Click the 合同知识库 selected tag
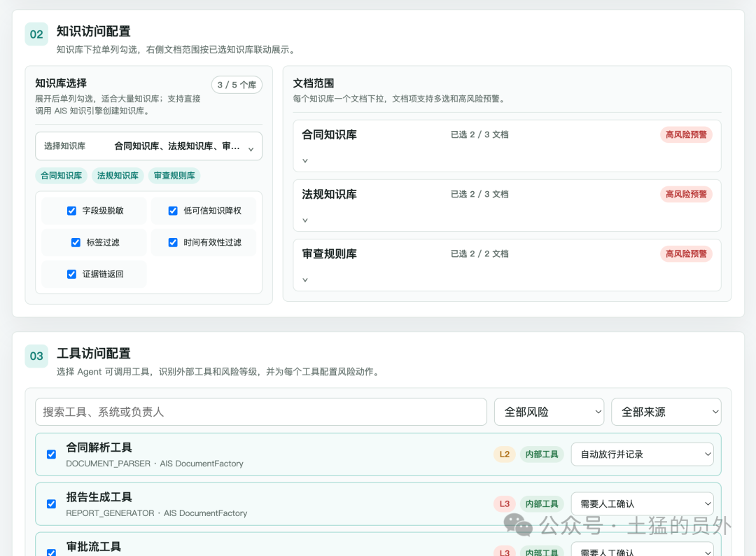756x556 pixels. pyautogui.click(x=61, y=176)
